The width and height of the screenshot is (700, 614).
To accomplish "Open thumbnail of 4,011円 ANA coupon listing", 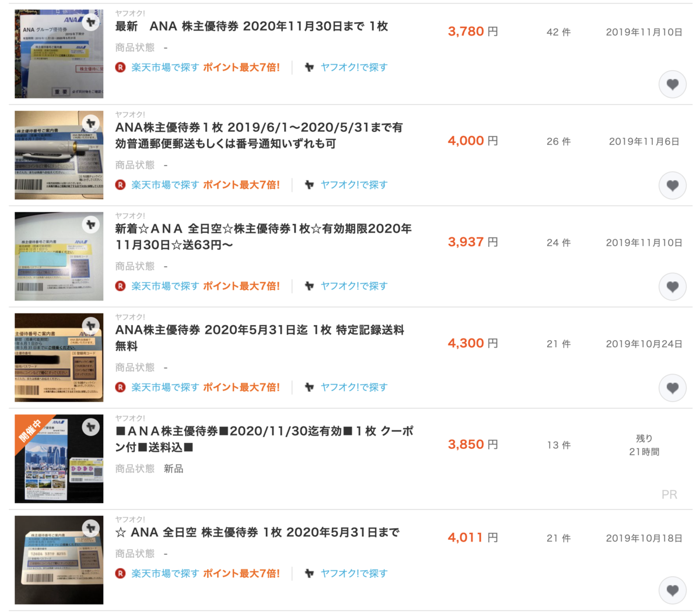I will point(59,560).
